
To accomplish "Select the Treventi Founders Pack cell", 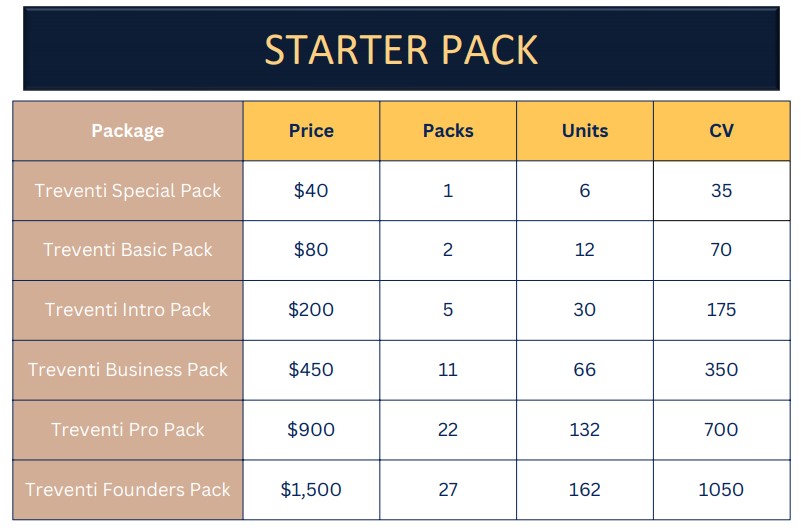I will [127, 490].
